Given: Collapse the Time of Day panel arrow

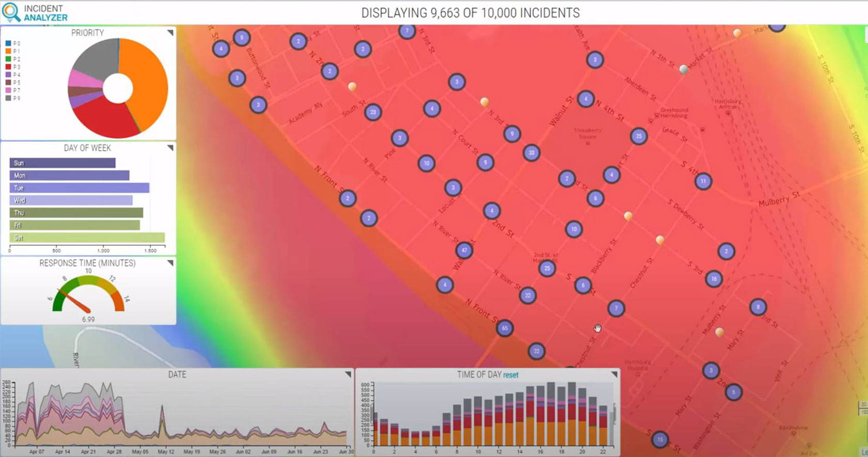Looking at the screenshot, I should pyautogui.click(x=614, y=374).
